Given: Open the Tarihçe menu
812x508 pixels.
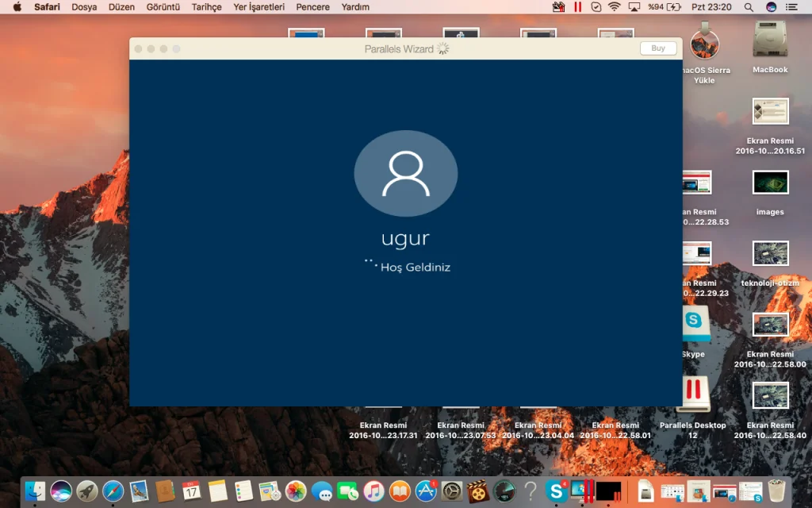Looking at the screenshot, I should [x=206, y=7].
